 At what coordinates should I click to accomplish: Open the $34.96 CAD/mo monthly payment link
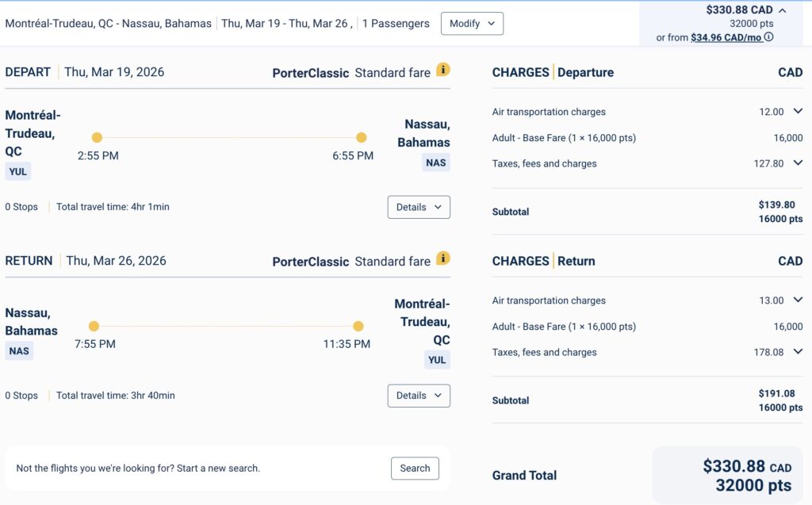727,37
